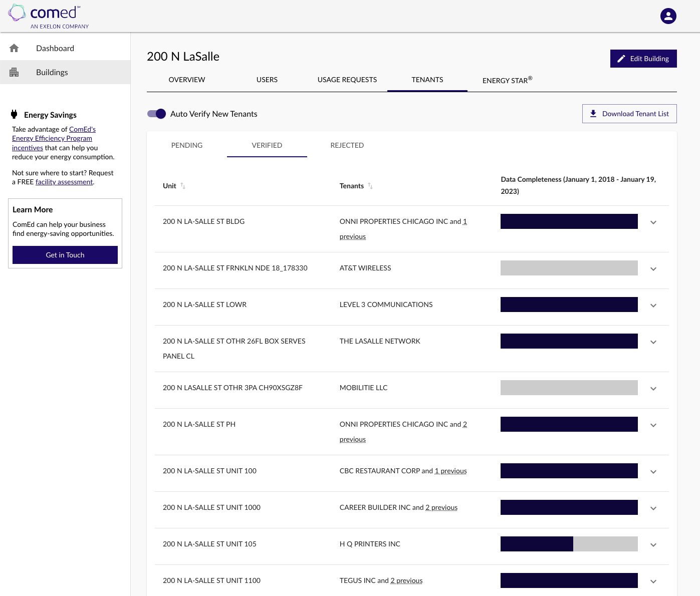This screenshot has width=700, height=596.
Task: Click the 'THE LASALLE NETWORK' tenant cell
Action: [x=380, y=341]
